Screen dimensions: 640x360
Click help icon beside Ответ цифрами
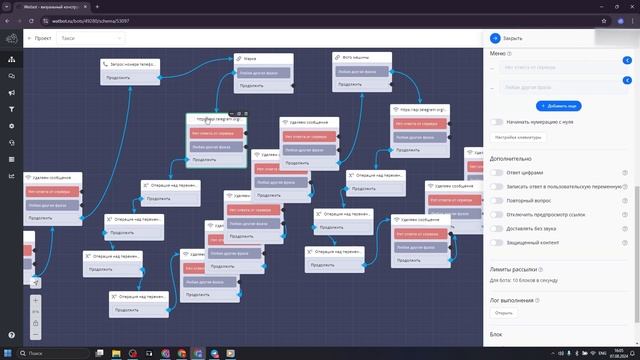pyautogui.click(x=624, y=173)
